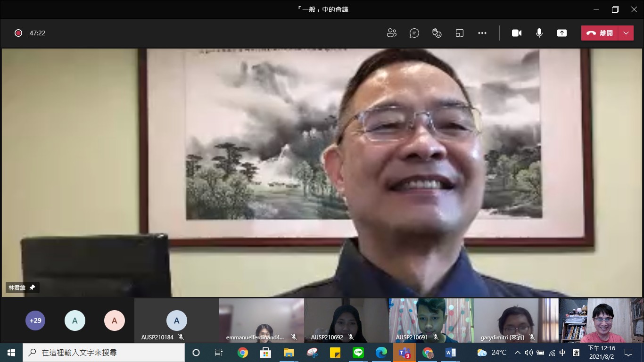This screenshot has width=644, height=362.
Task: Open the meeting chat icon
Action: click(x=414, y=33)
